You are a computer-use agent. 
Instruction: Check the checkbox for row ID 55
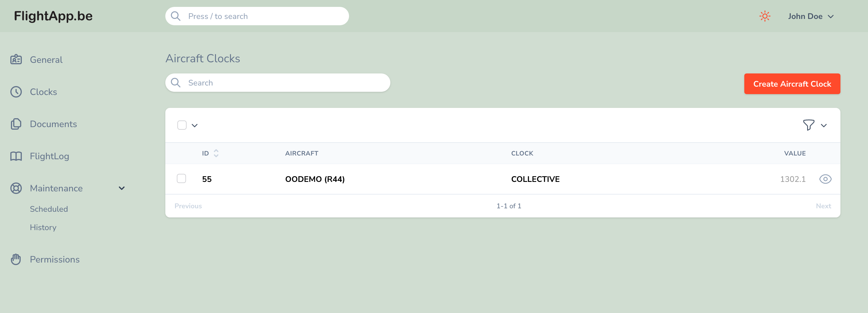(181, 179)
